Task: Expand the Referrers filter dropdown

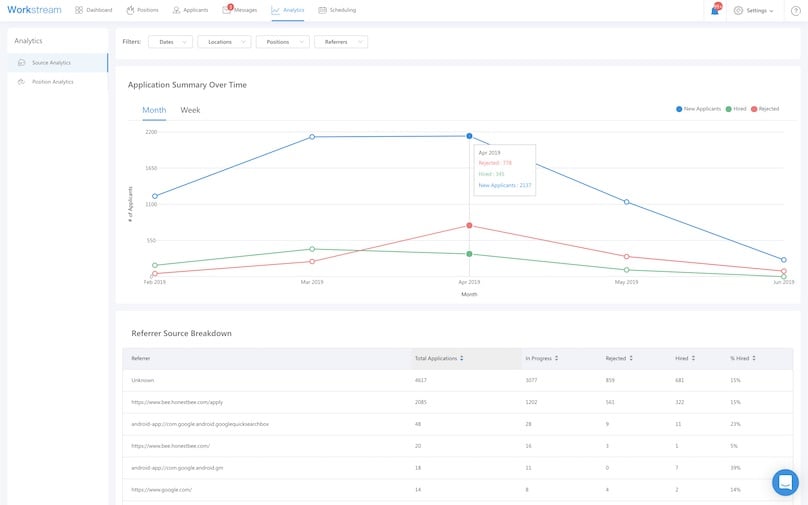Action: tap(340, 42)
